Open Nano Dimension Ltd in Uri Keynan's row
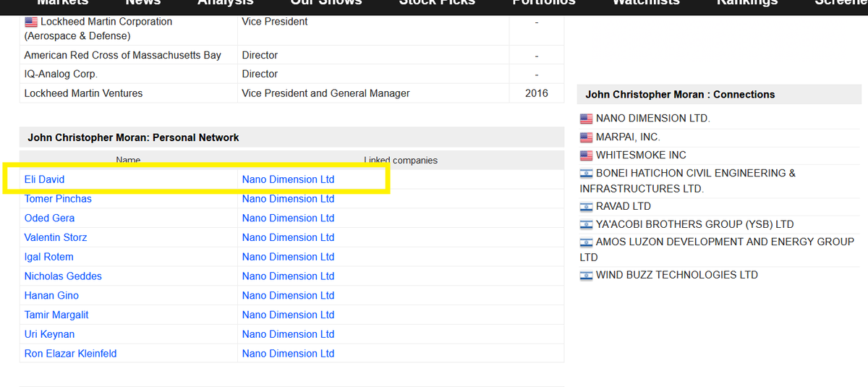Viewport: 868px width, 387px height. 288,334
